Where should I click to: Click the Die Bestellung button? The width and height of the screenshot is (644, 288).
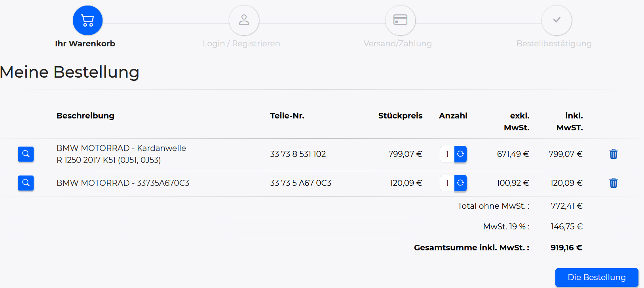(597, 277)
